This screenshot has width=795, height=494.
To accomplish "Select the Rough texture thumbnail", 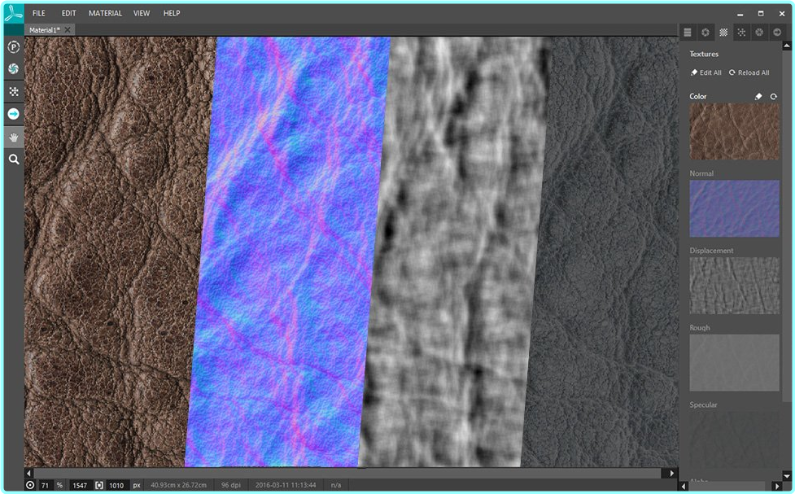I will [734, 362].
